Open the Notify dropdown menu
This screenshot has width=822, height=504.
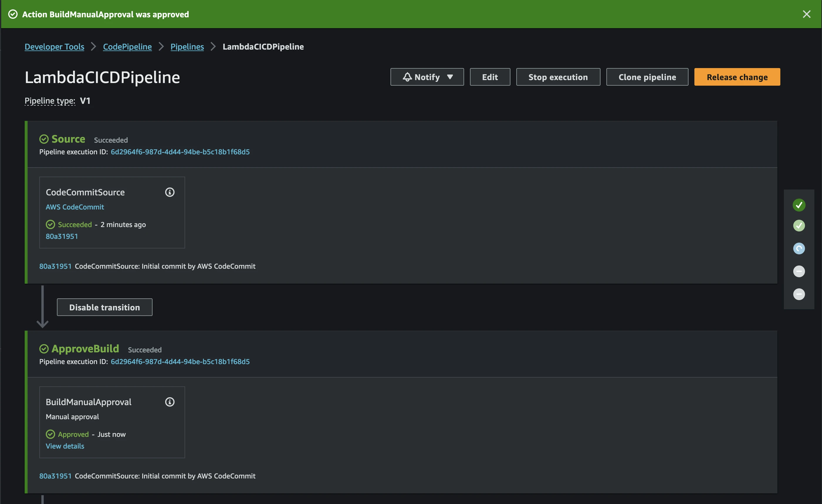tap(427, 77)
